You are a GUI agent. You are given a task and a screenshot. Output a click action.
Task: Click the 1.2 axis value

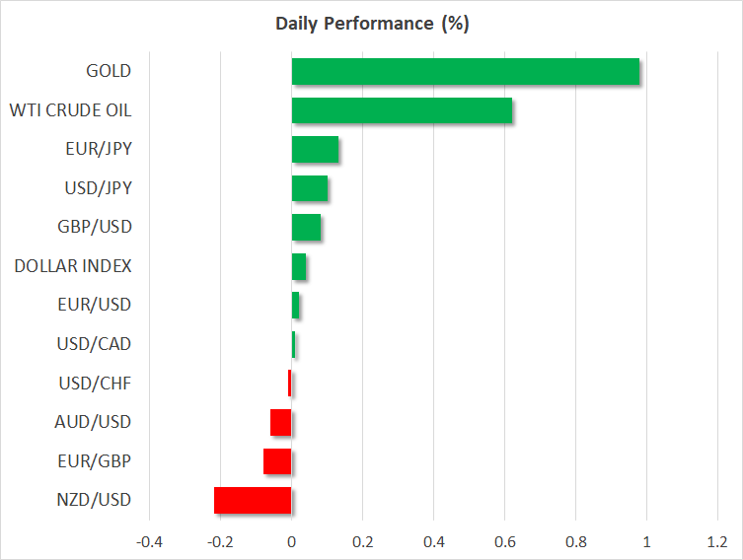click(x=717, y=542)
